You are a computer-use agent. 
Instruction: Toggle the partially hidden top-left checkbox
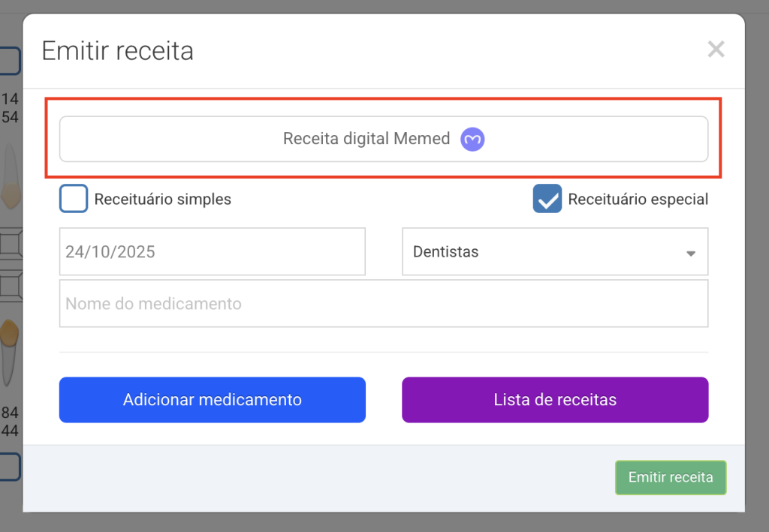pos(10,61)
